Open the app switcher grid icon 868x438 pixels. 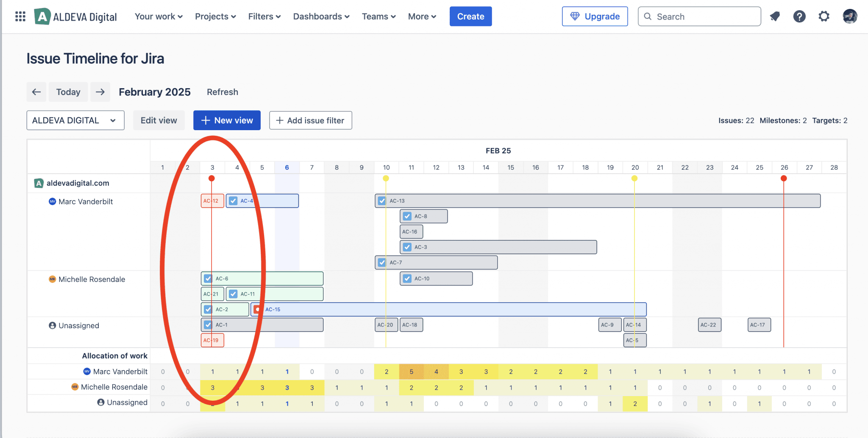[x=20, y=17]
